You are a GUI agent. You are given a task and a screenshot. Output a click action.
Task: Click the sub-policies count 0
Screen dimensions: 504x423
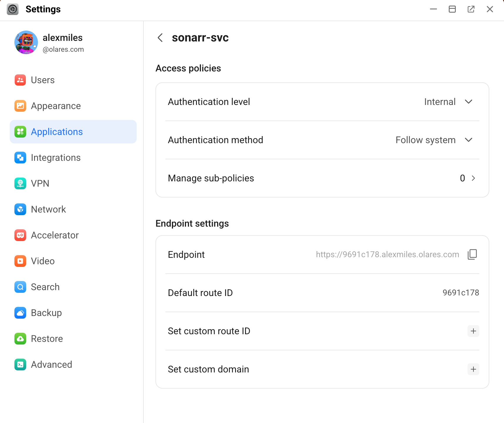coord(462,178)
